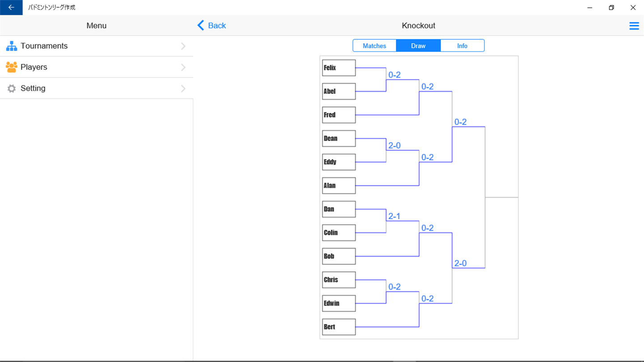Click the Tournaments bracket icon
Viewport: 644px width, 362px height.
tap(12, 46)
